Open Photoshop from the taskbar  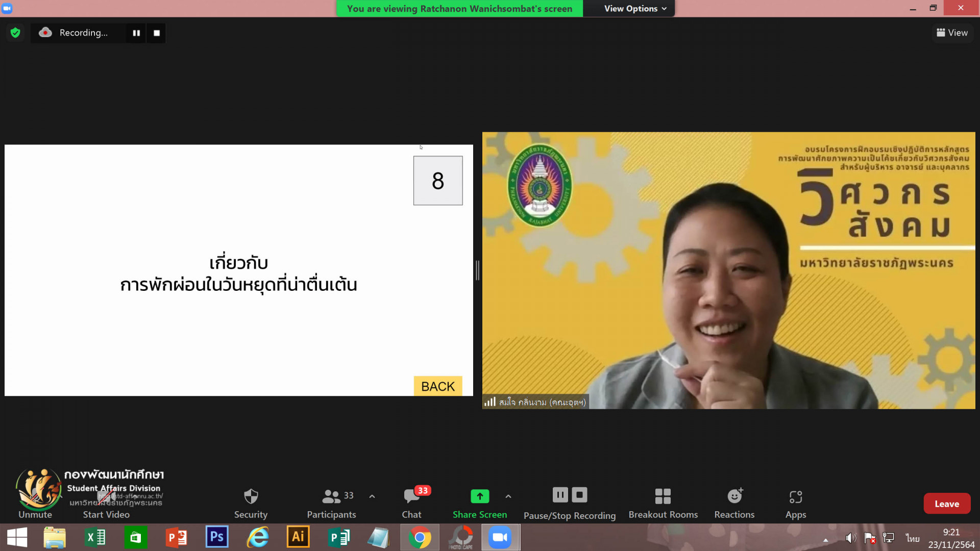(217, 537)
